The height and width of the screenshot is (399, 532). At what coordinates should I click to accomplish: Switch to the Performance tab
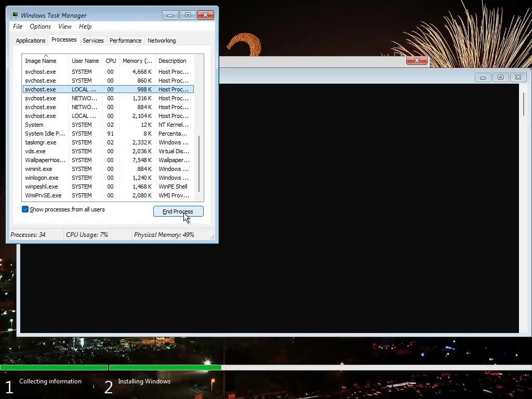coord(126,41)
